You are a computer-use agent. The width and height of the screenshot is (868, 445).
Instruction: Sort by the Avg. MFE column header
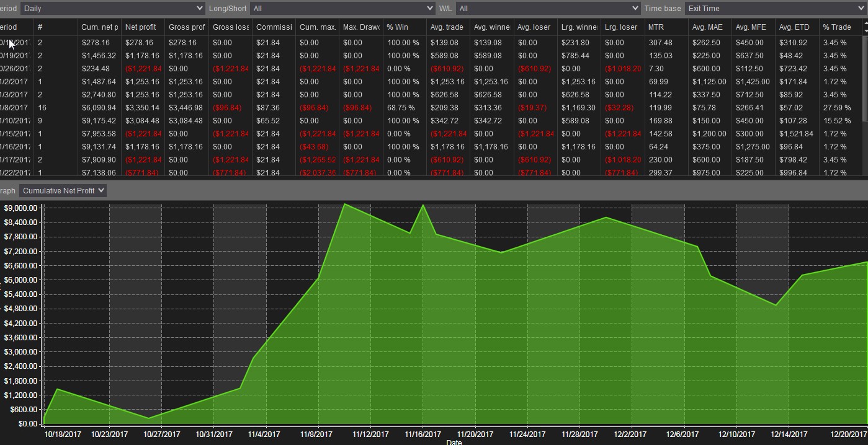[753, 27]
